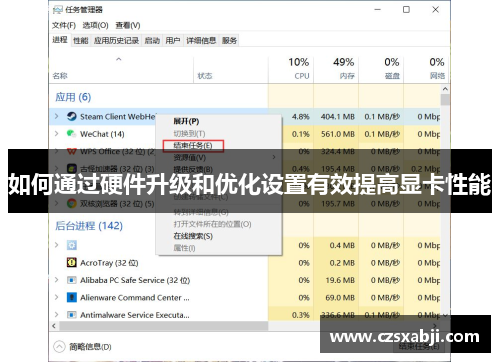Click the WeChat app icon

coord(71,134)
